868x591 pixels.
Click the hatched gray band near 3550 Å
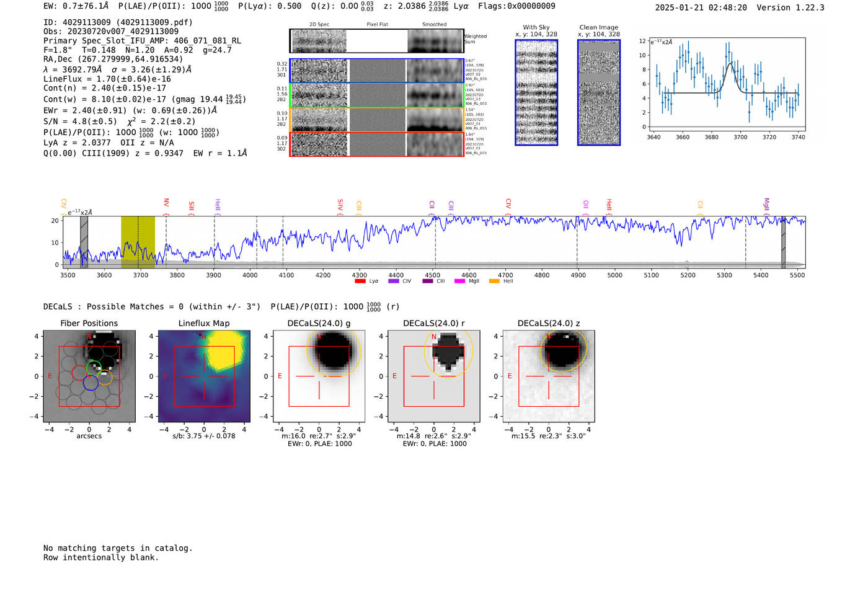(84, 242)
